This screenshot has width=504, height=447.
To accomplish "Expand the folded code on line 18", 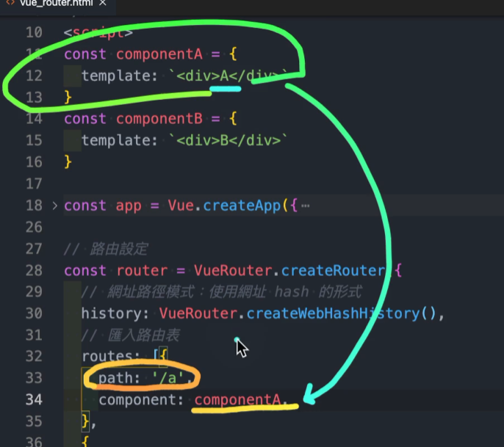I will [55, 206].
